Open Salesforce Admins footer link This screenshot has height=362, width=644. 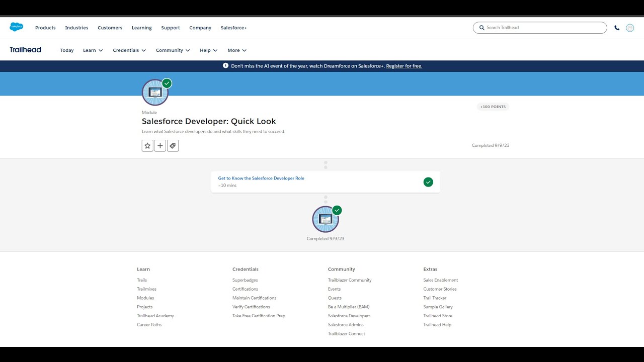click(346, 325)
